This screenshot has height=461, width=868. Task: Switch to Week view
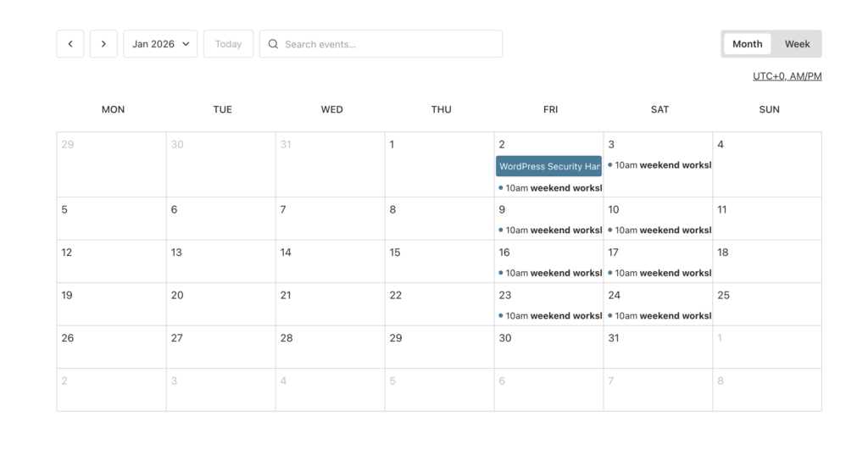point(797,44)
